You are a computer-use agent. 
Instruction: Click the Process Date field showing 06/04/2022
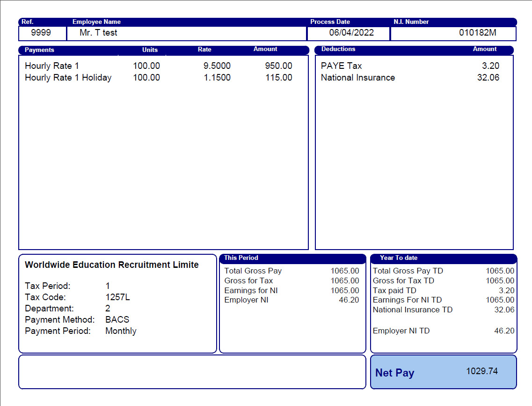tap(347, 33)
